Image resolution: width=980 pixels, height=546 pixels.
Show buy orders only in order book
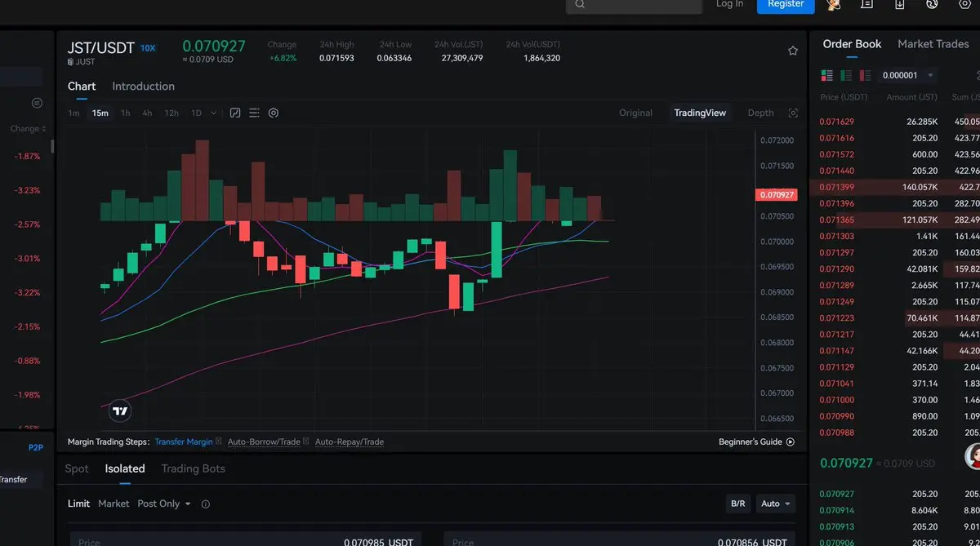click(846, 75)
